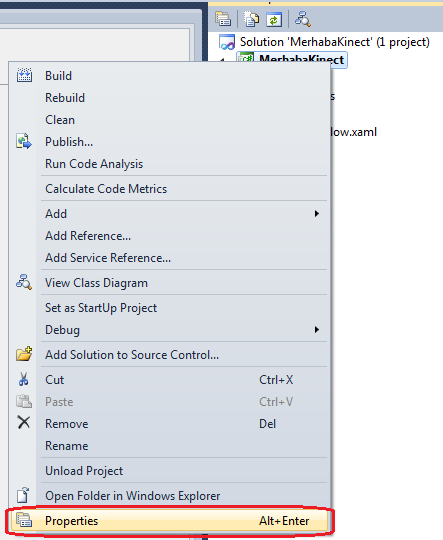Screen dimensions: 443x540
Task: Click the Cut scissors icon
Action: [x=23, y=379]
